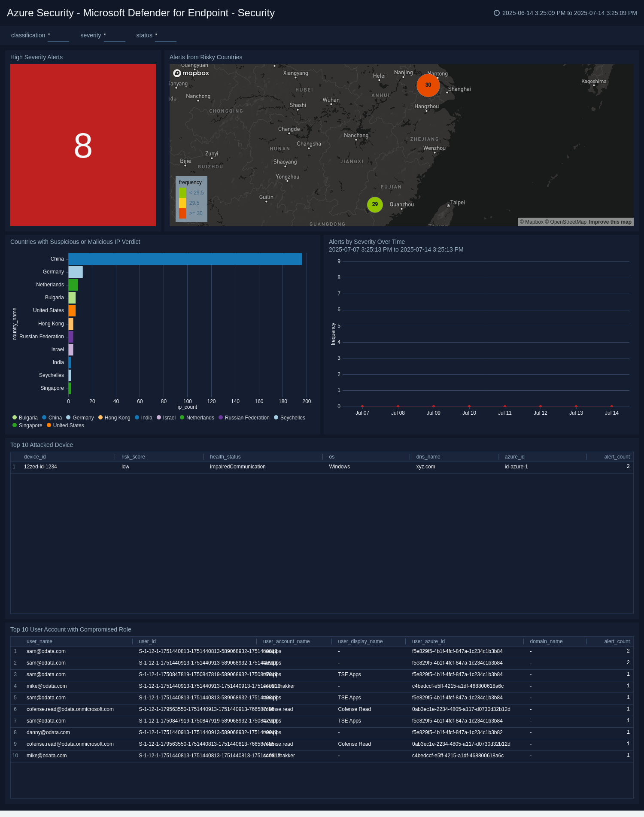The width and height of the screenshot is (644, 817).
Task: Click the Jul 14 data point
Action: 612,406
